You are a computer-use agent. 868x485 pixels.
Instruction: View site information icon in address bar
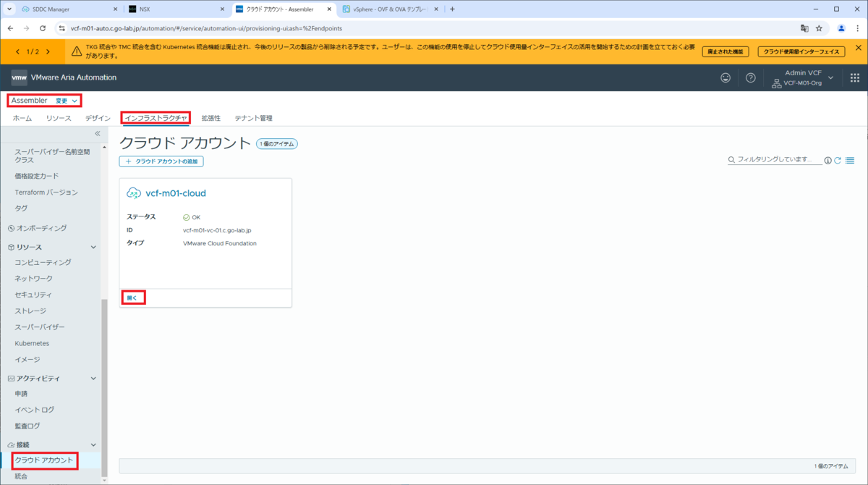(62, 28)
